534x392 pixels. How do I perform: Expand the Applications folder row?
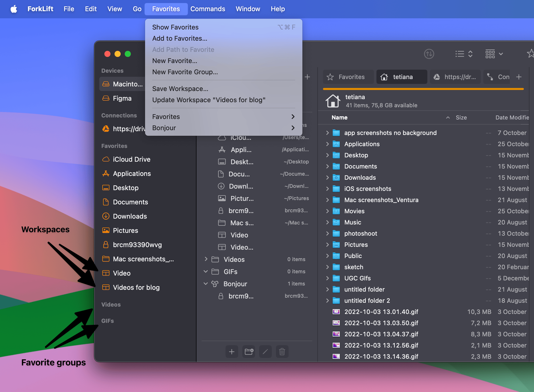[x=328, y=144]
